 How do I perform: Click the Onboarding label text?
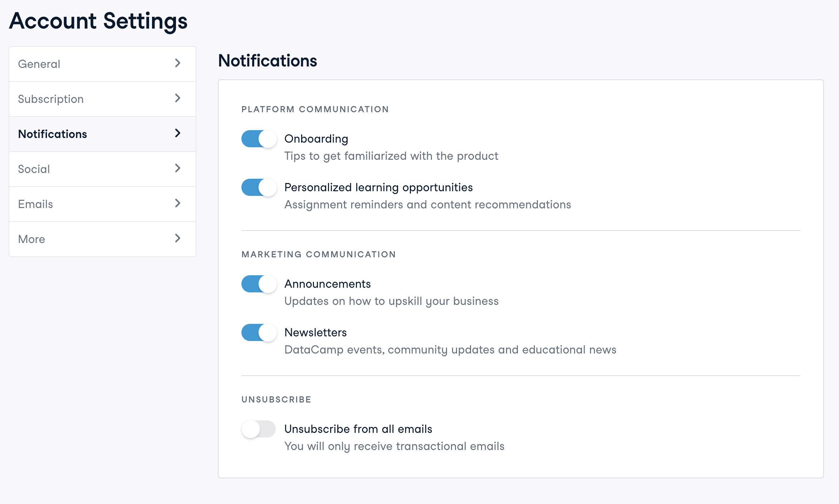316,139
